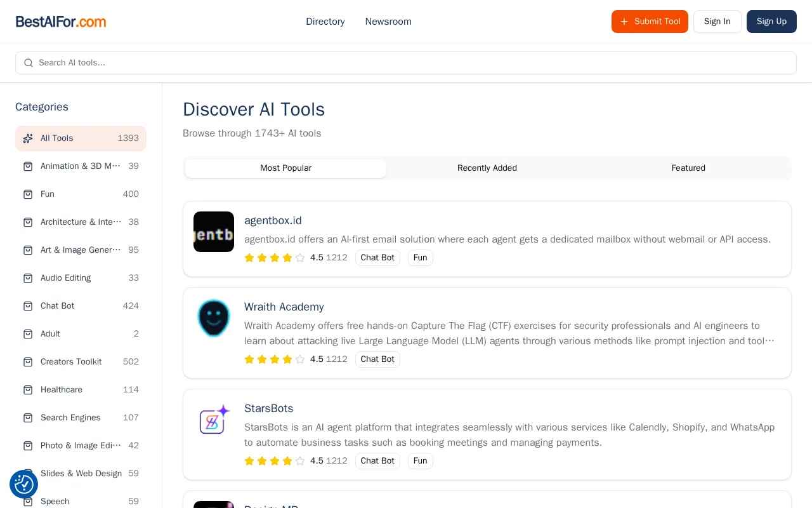Click the 'Browse through 1743+ AI tools' text
Viewport: 812px width, 508px height.
click(x=252, y=133)
